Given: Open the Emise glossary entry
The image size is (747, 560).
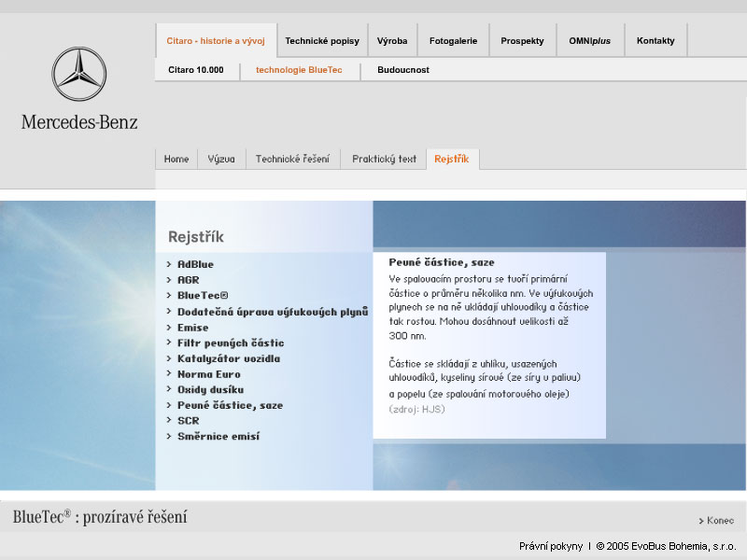Looking at the screenshot, I should point(193,328).
